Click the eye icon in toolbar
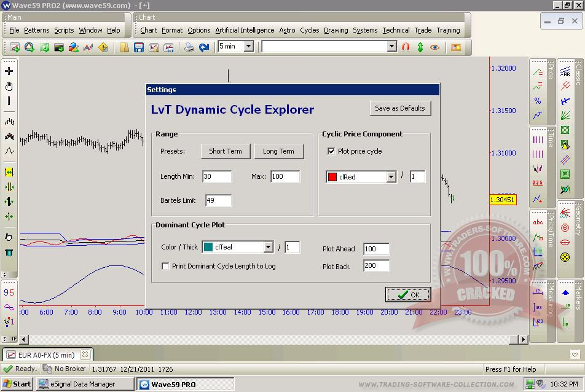This screenshot has width=585, height=392. pos(435,47)
